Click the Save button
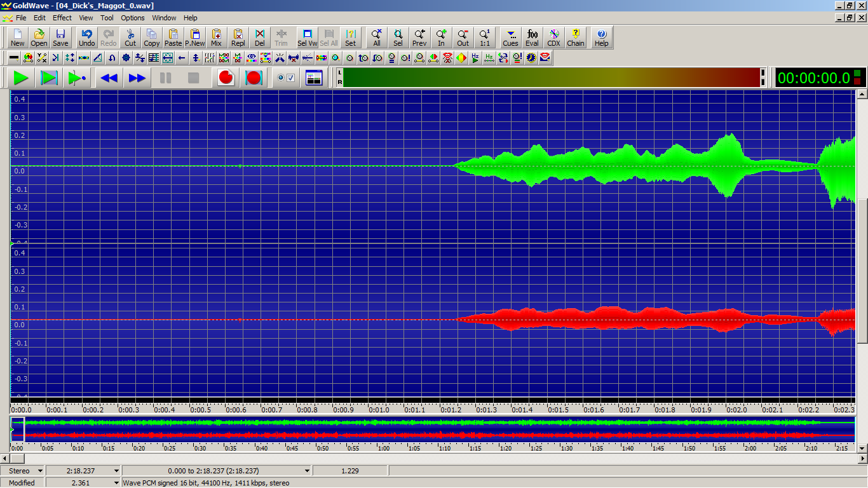868x488 pixels. 60,37
